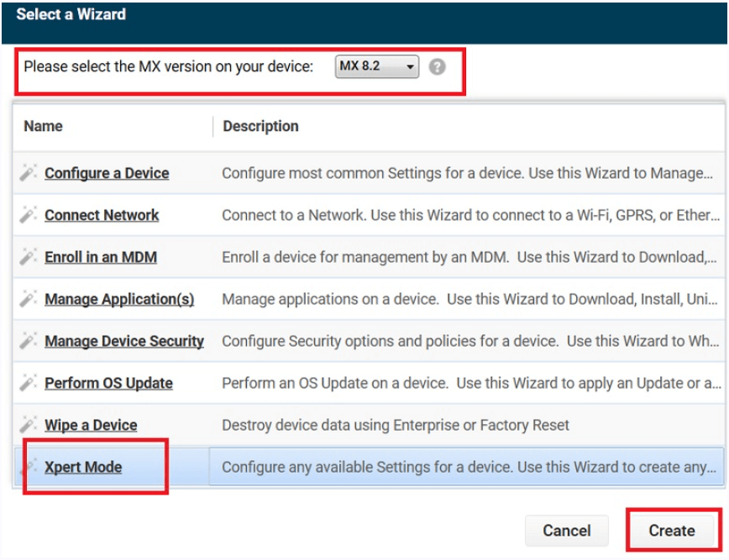729x560 pixels.
Task: Click the wand icon beside Connect Network
Action: click(x=29, y=215)
